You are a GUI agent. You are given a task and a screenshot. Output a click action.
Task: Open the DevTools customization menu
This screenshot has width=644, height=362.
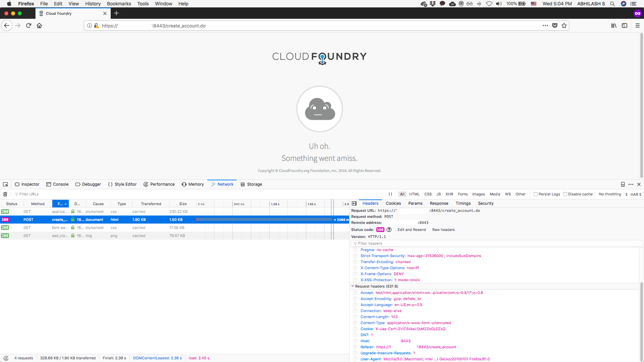631,184
